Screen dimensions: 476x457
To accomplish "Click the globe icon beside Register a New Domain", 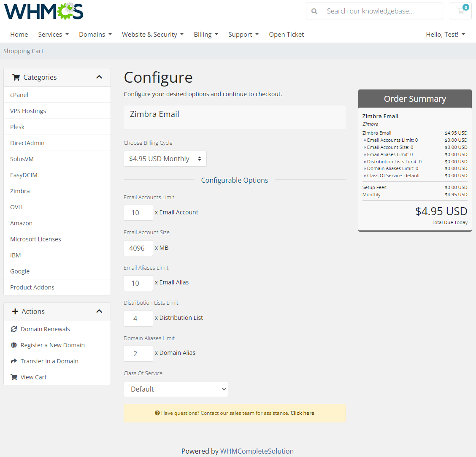I will click(14, 345).
